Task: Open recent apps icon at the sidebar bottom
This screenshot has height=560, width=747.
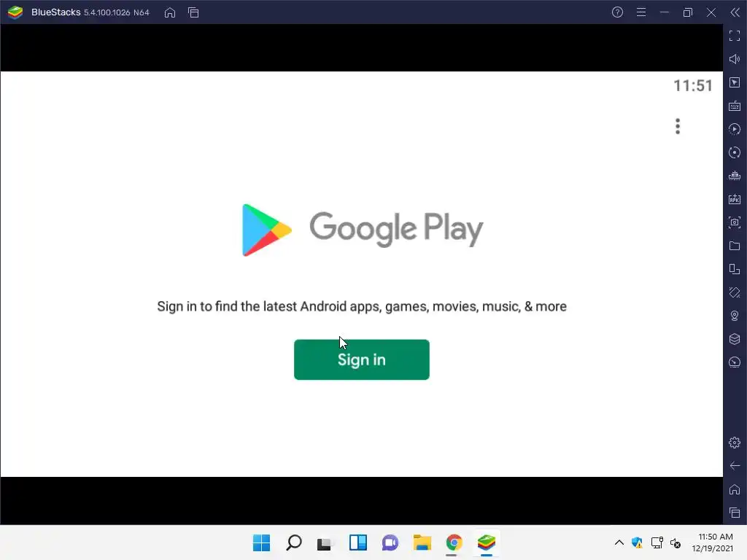Action: 735,513
